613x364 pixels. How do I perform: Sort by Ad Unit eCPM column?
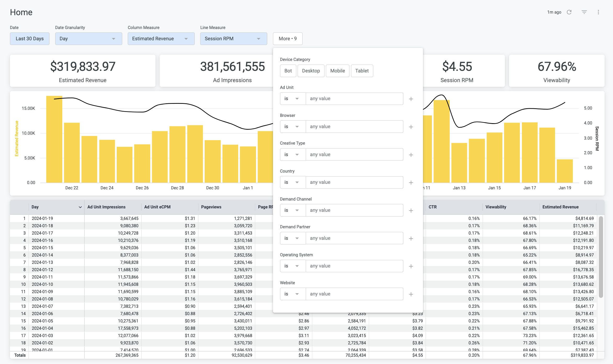[170, 207]
